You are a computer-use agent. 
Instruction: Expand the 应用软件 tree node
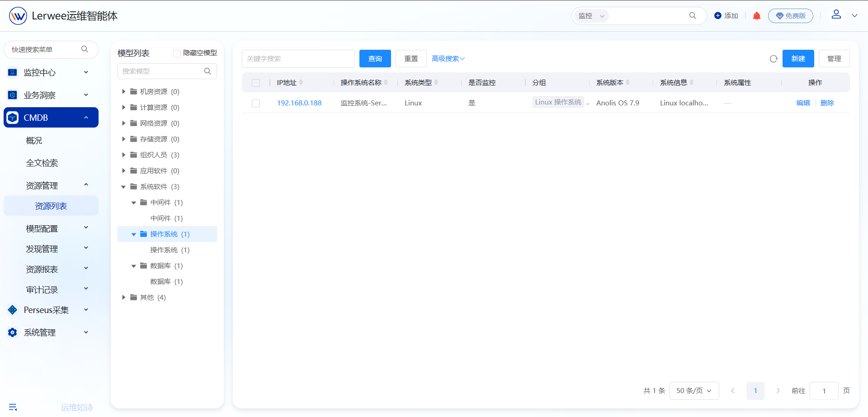(123, 171)
